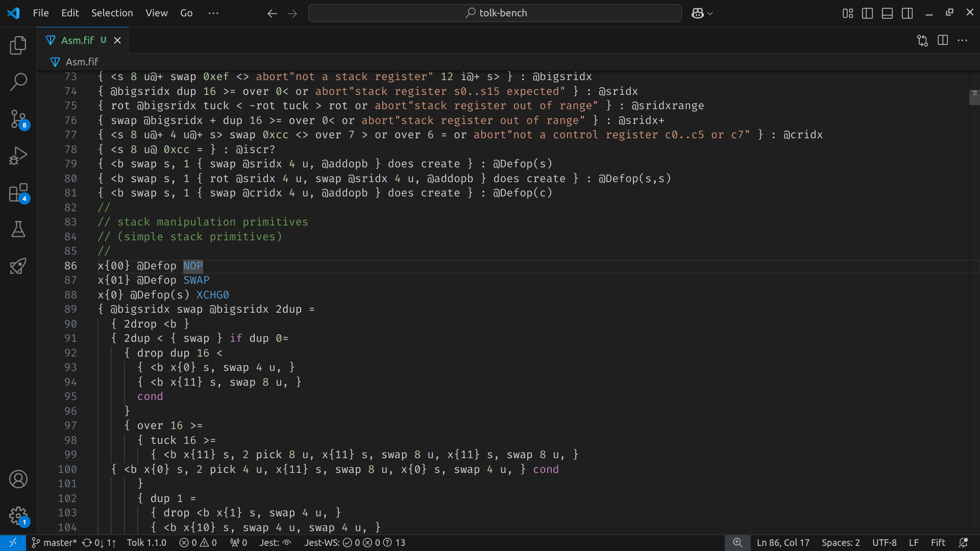This screenshot has height=551, width=980.
Task: Toggle secondary side bar visibility
Action: (x=907, y=13)
